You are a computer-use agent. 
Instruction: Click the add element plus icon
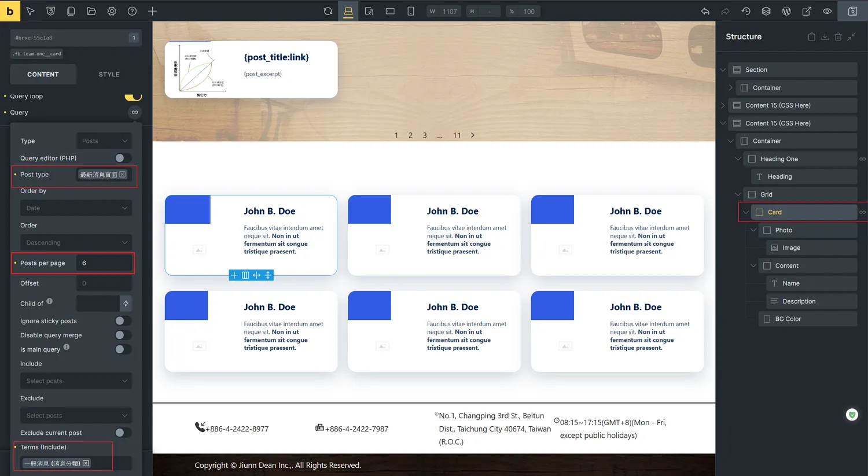[152, 11]
